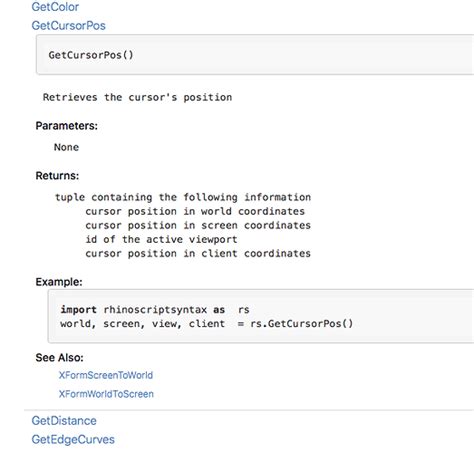The height and width of the screenshot is (452, 474).
Task: Follow the XFormScreenToWorld See Also link
Action: [x=106, y=375]
